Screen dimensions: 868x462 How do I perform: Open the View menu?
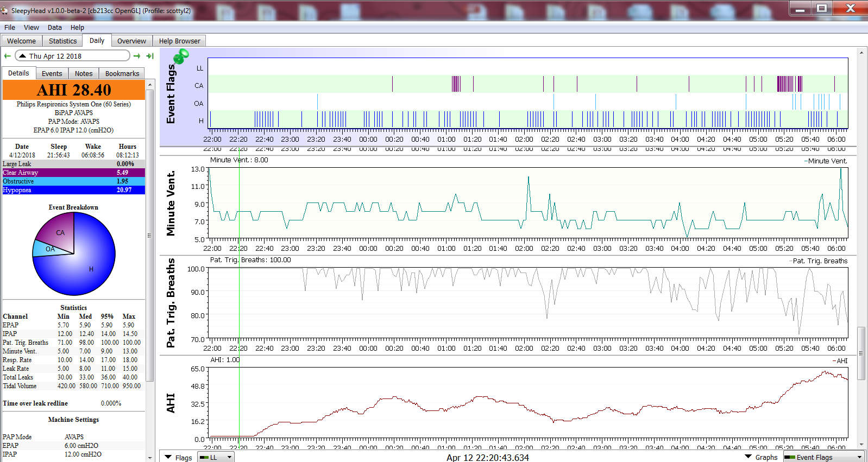click(32, 27)
